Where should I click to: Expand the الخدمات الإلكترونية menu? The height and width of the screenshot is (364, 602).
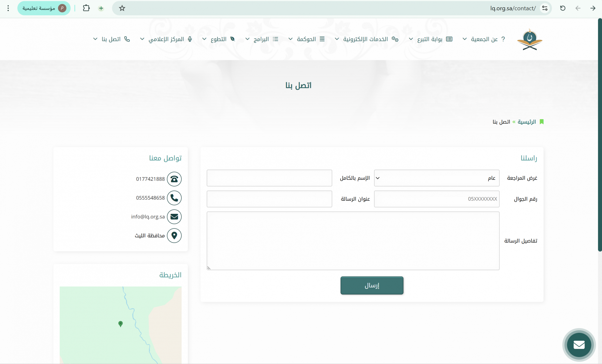click(x=365, y=39)
